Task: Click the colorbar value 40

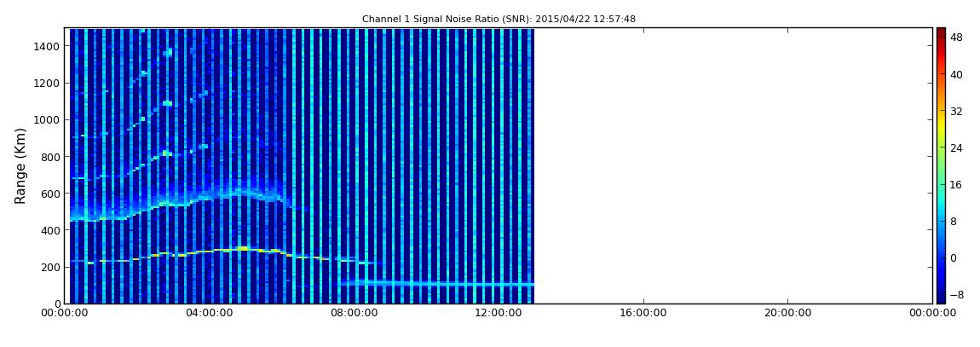Action: [956, 75]
